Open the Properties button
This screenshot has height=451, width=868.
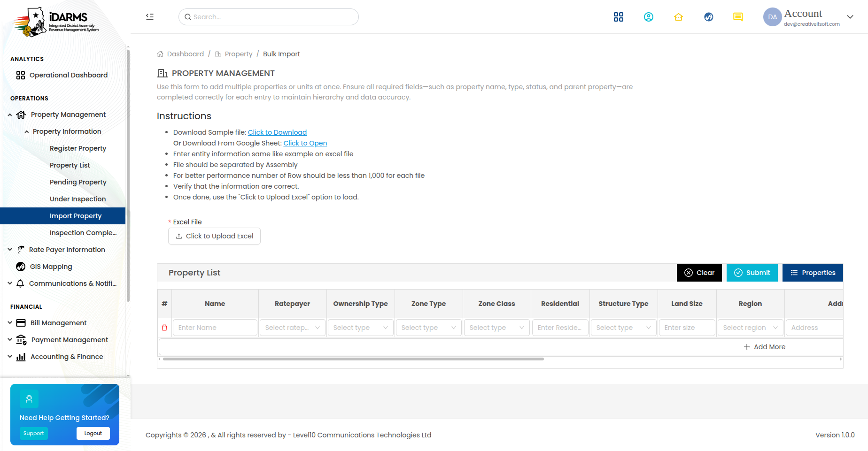point(813,273)
